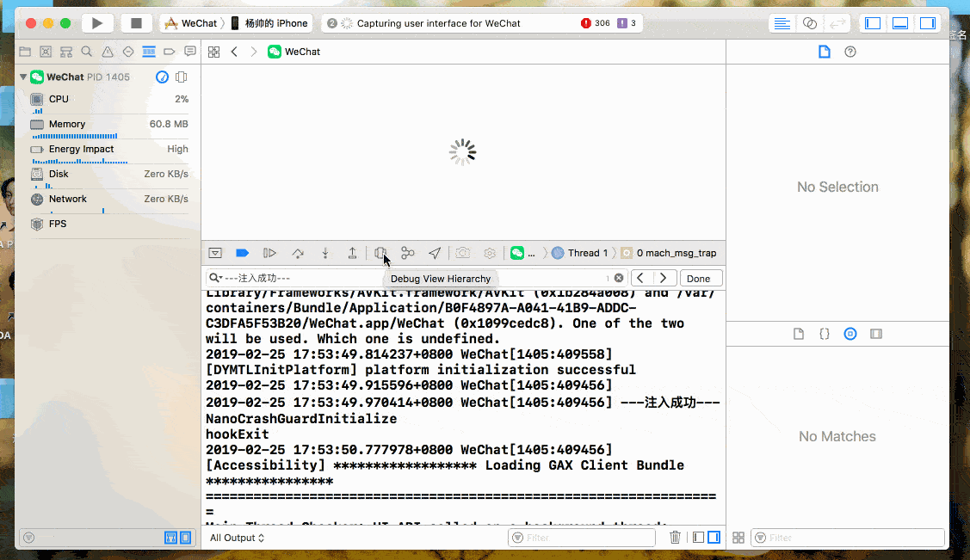This screenshot has width=970, height=560.
Task: Go forward in editor history
Action: pos(254,52)
